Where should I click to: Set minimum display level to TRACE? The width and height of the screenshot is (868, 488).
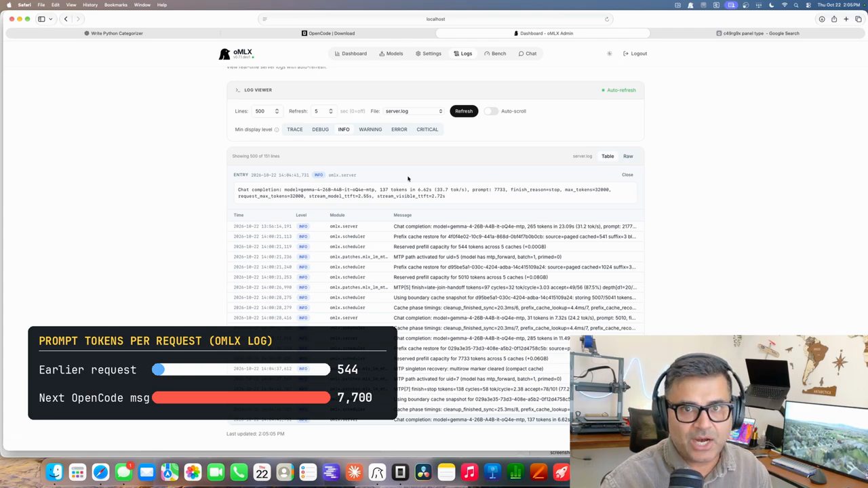[x=294, y=129]
